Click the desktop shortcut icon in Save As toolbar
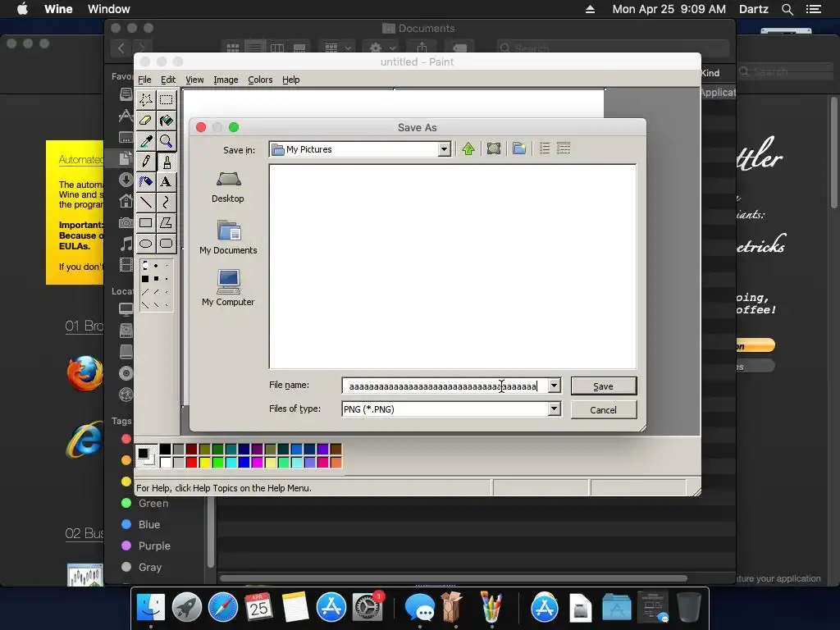 [x=493, y=149]
